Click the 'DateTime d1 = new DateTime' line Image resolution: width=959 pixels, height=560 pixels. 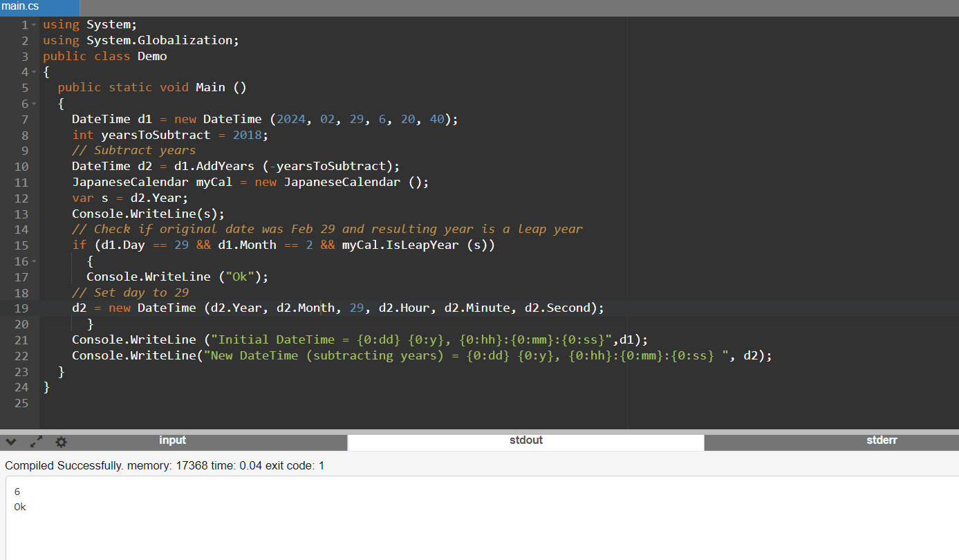pyautogui.click(x=266, y=119)
